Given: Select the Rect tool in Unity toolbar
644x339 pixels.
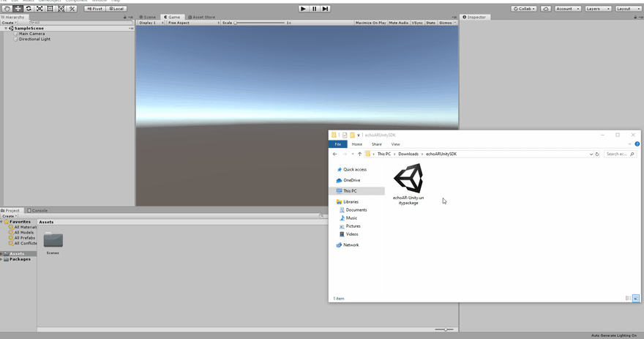Looking at the screenshot, I should coord(50,9).
